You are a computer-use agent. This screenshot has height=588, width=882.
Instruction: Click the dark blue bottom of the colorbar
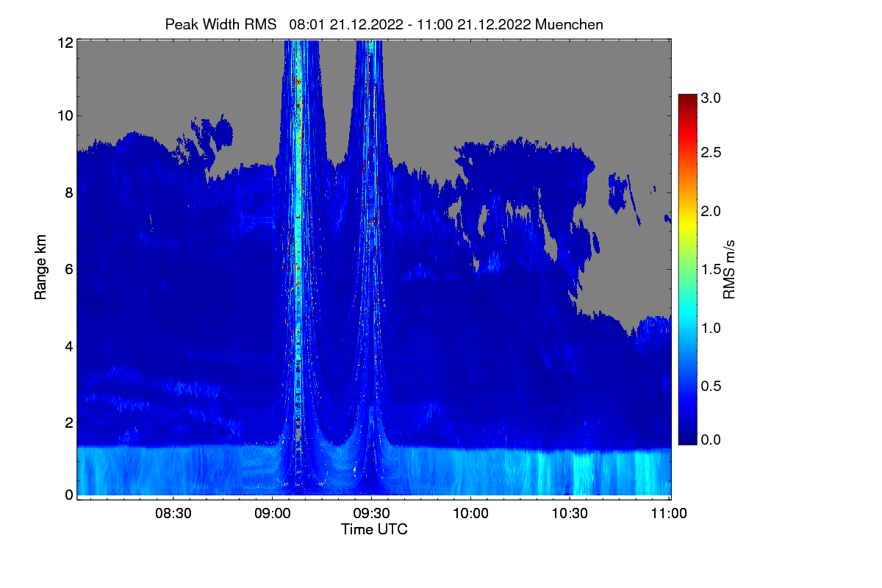click(x=686, y=437)
